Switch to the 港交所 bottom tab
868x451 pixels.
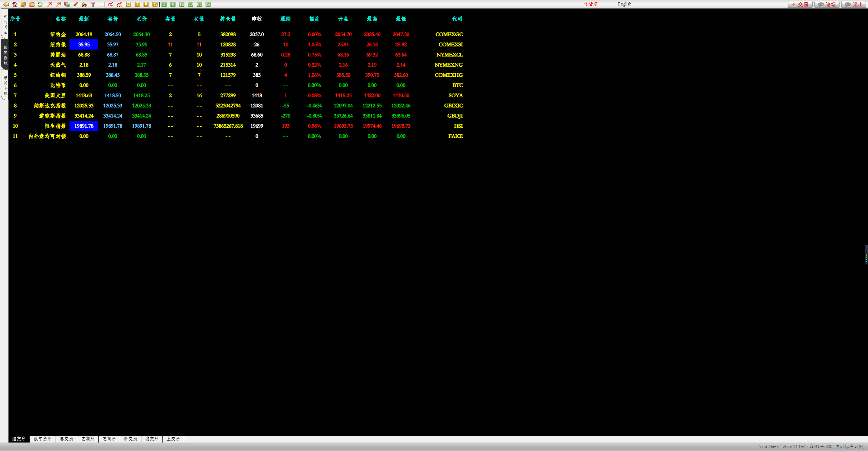66,439
